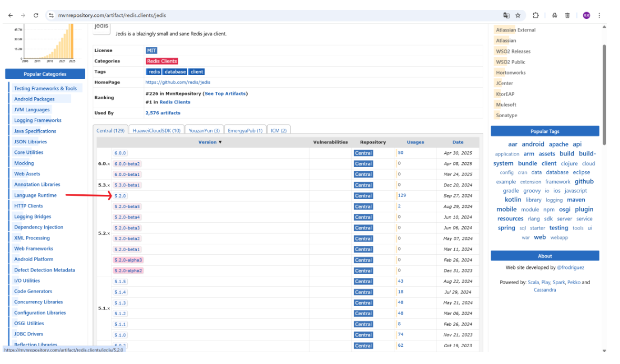Click Central repository badge for 6.0.0
This screenshot has height=364, width=620.
pos(363,153)
